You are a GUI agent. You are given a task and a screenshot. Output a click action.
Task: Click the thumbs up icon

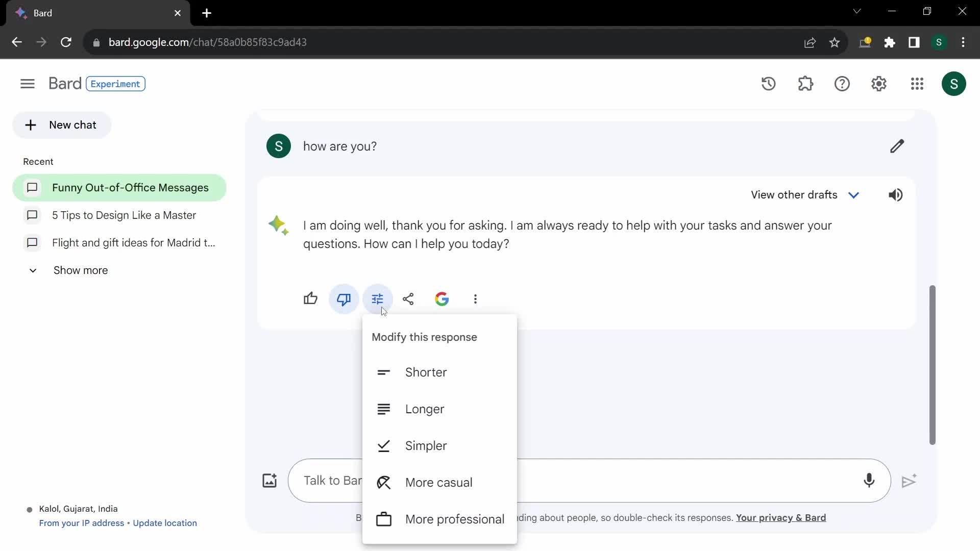(311, 298)
